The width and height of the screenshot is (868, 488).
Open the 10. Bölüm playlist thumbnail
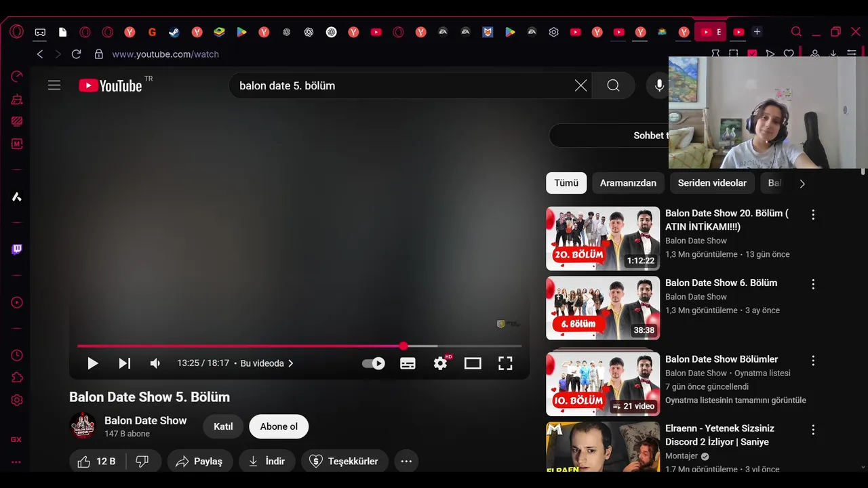point(603,384)
